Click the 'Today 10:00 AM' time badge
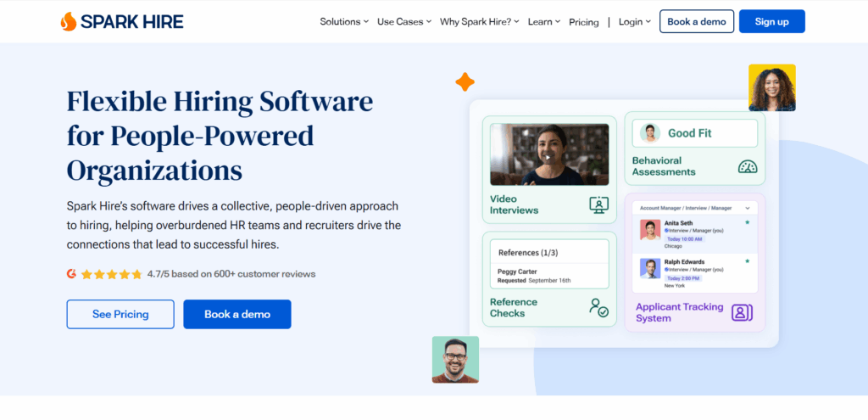This screenshot has width=868, height=420. [685, 239]
